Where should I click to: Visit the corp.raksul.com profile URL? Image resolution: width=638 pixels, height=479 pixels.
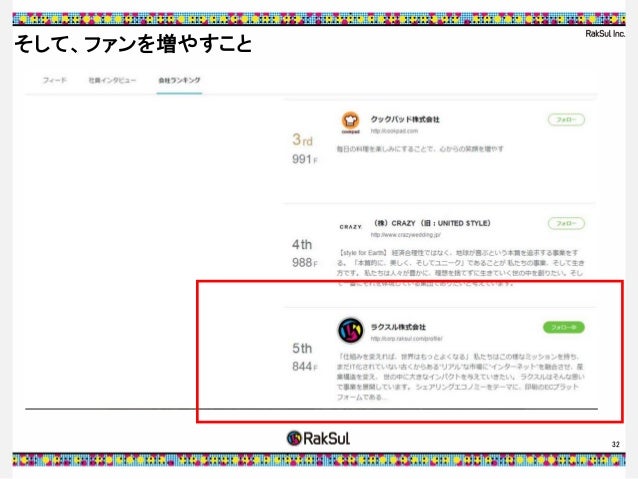(406, 339)
